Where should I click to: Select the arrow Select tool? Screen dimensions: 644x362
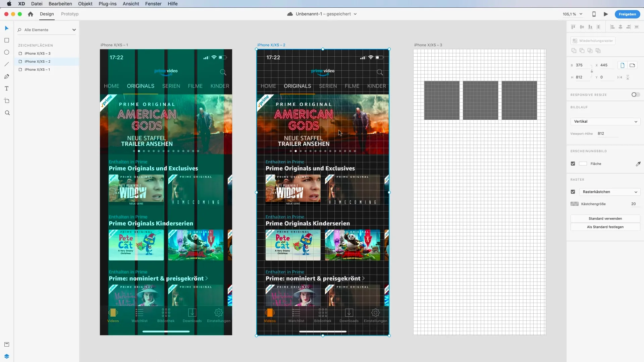click(x=7, y=28)
